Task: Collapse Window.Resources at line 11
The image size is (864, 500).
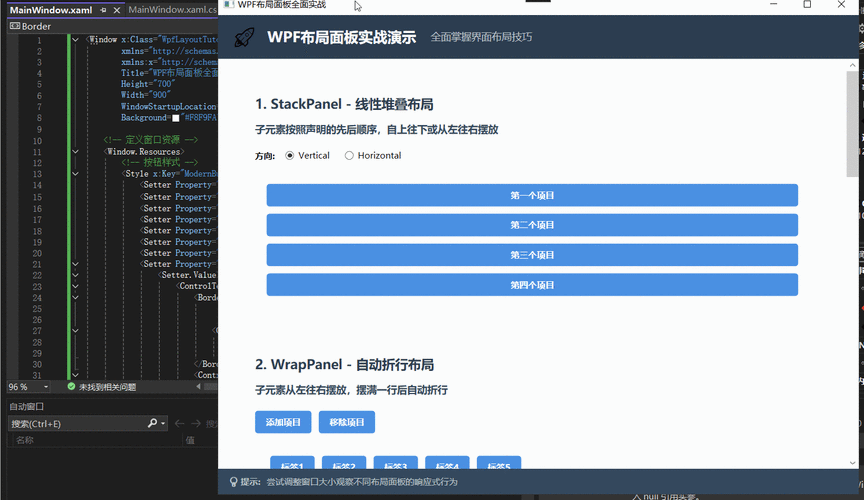Action: click(x=75, y=152)
